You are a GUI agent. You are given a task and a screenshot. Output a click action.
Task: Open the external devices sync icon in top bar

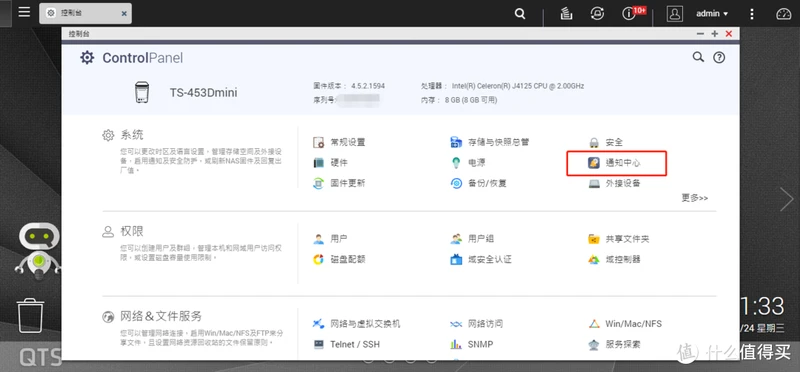click(x=597, y=14)
